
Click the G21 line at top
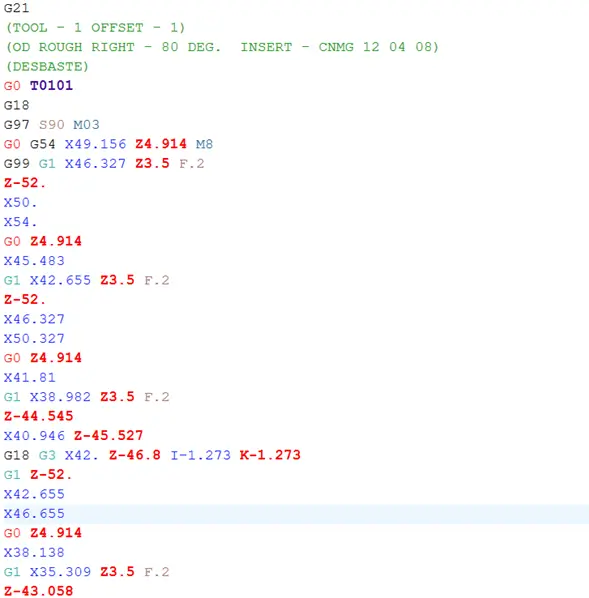[16, 8]
